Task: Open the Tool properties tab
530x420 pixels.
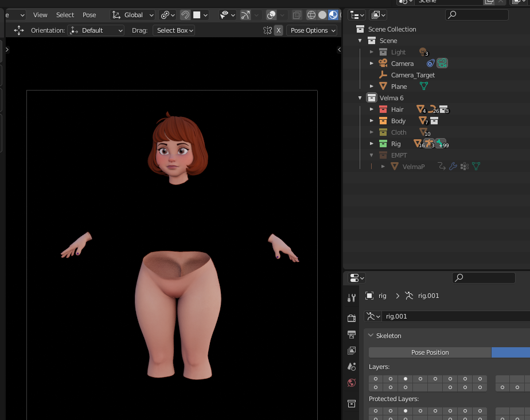Action: point(352,298)
